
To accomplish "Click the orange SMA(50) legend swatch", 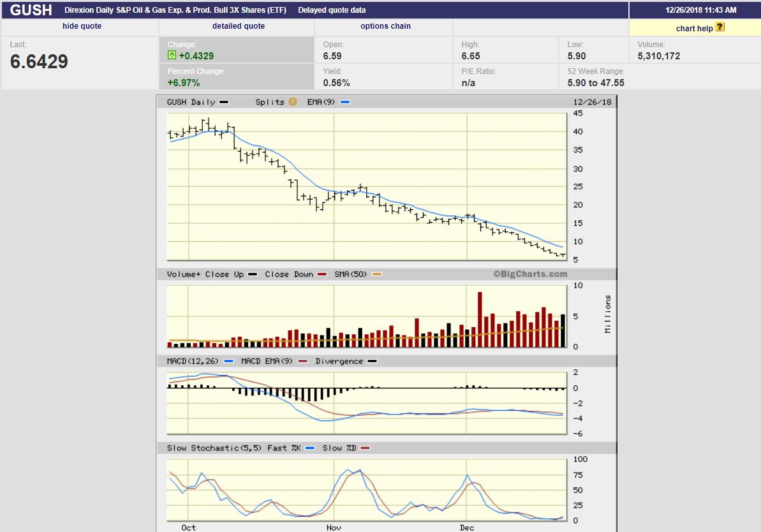I will (x=376, y=274).
